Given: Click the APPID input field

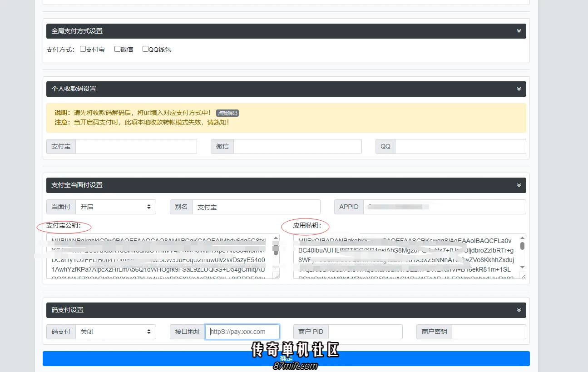Looking at the screenshot, I should [445, 207].
